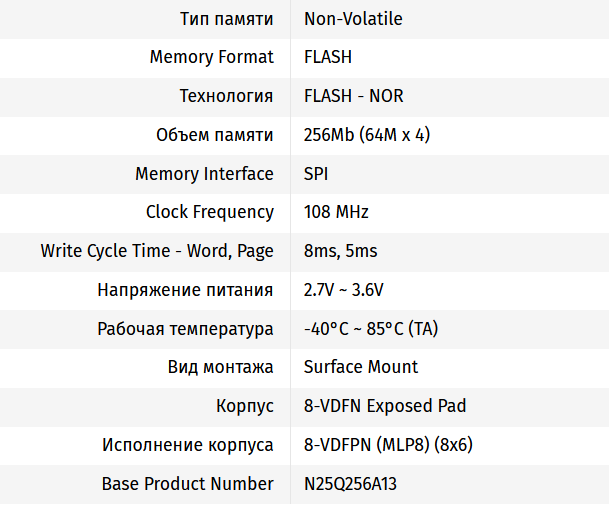Viewport: 609px width, 506px height.
Task: Click the 'Memory Format' row label
Action: [x=211, y=57]
